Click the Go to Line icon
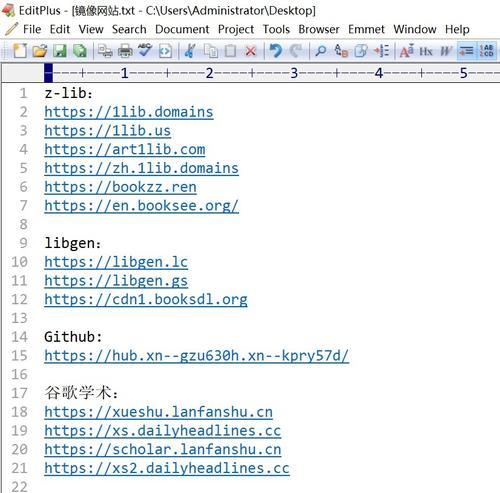This screenshot has height=493, width=500. (x=381, y=51)
